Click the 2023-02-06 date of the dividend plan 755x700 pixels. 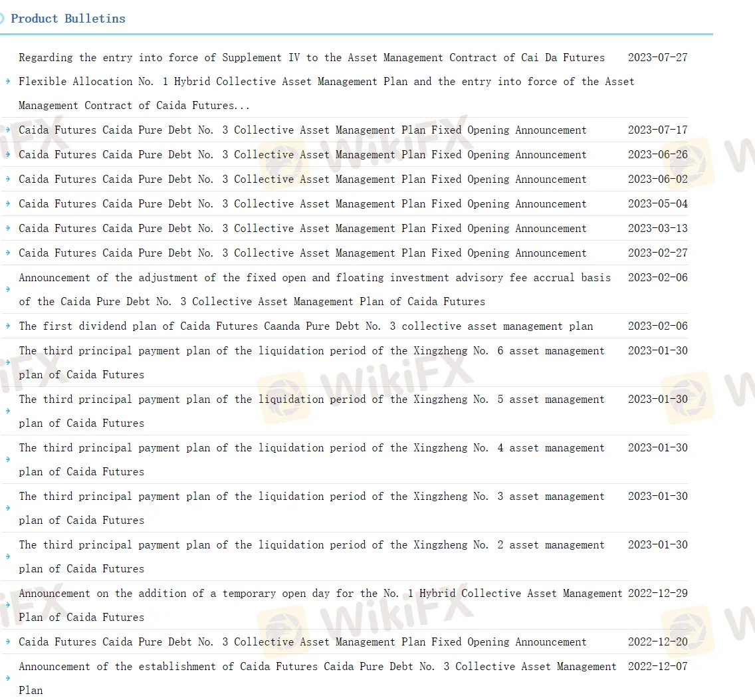[658, 326]
